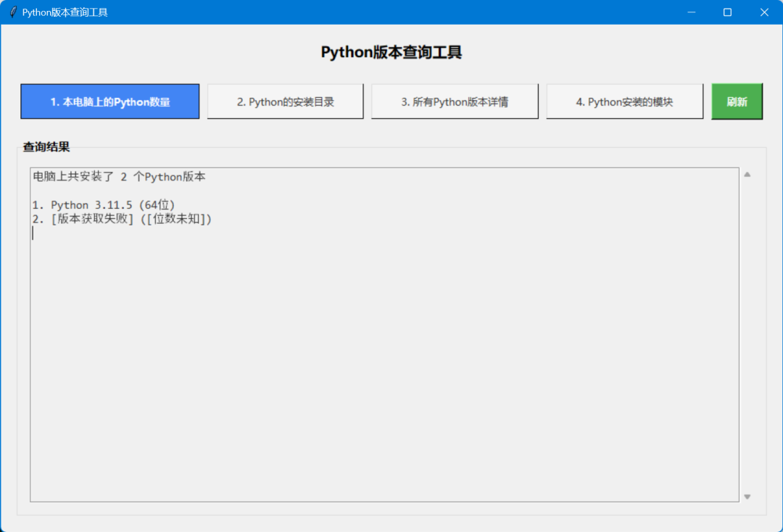Click the blinking text cursor line in results

pos(33,232)
